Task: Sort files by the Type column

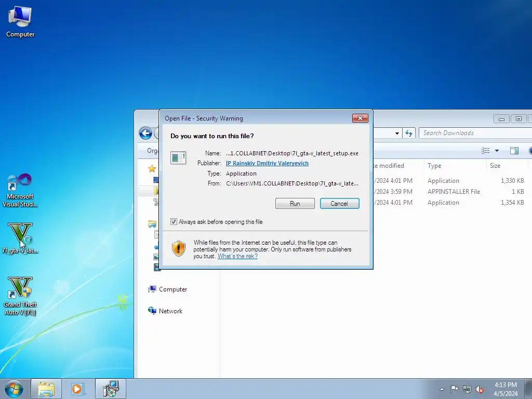Action: 434,166
